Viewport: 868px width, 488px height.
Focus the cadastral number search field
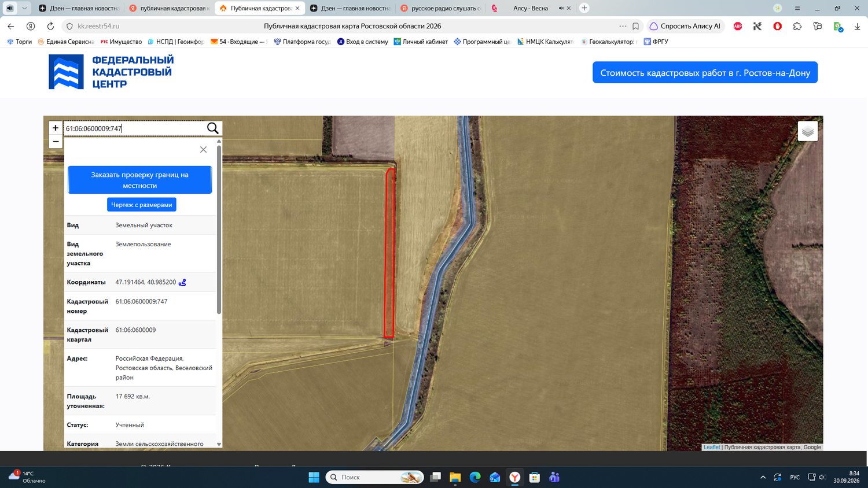(134, 128)
